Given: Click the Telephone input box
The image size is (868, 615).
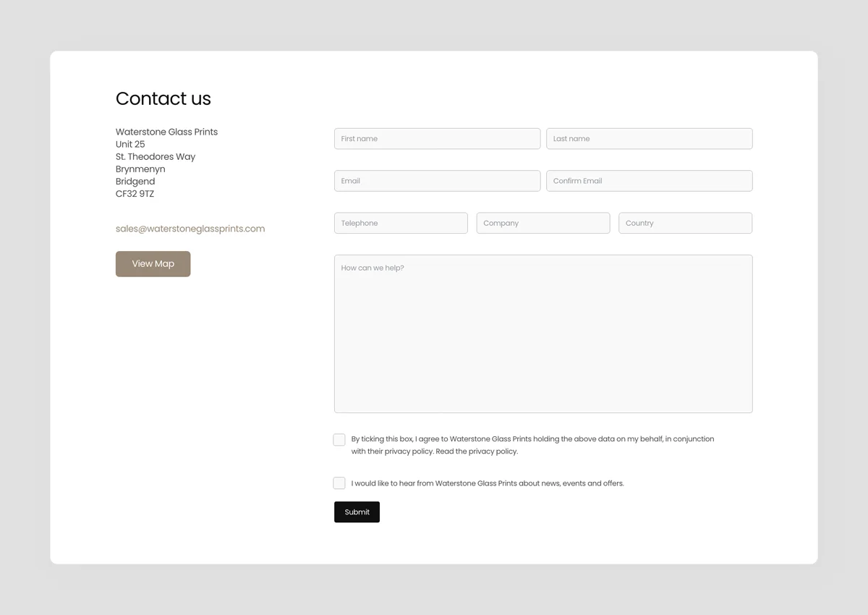Looking at the screenshot, I should click(401, 223).
